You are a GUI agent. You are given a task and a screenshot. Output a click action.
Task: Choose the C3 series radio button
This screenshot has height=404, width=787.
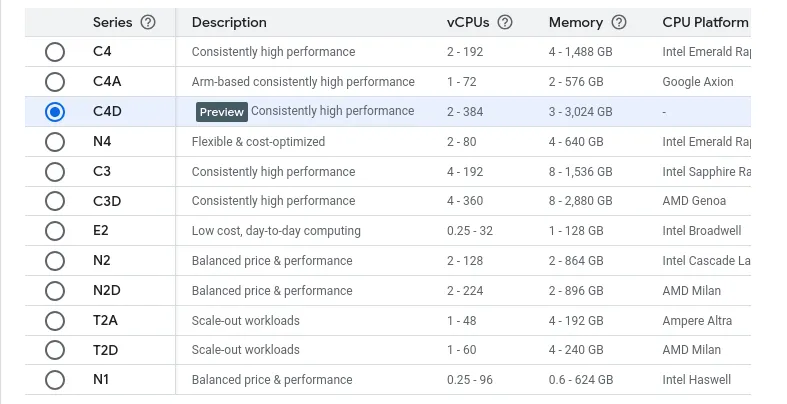[x=55, y=172]
